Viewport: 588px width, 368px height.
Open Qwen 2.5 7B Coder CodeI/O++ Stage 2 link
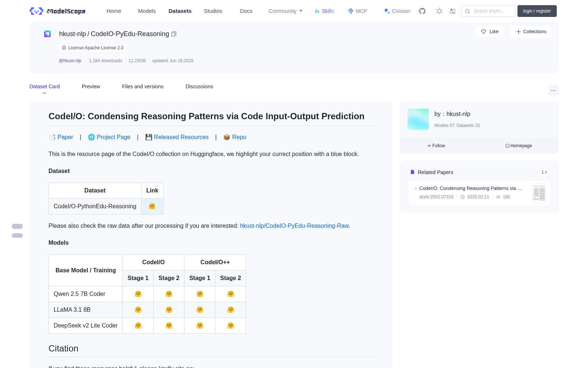tap(231, 294)
